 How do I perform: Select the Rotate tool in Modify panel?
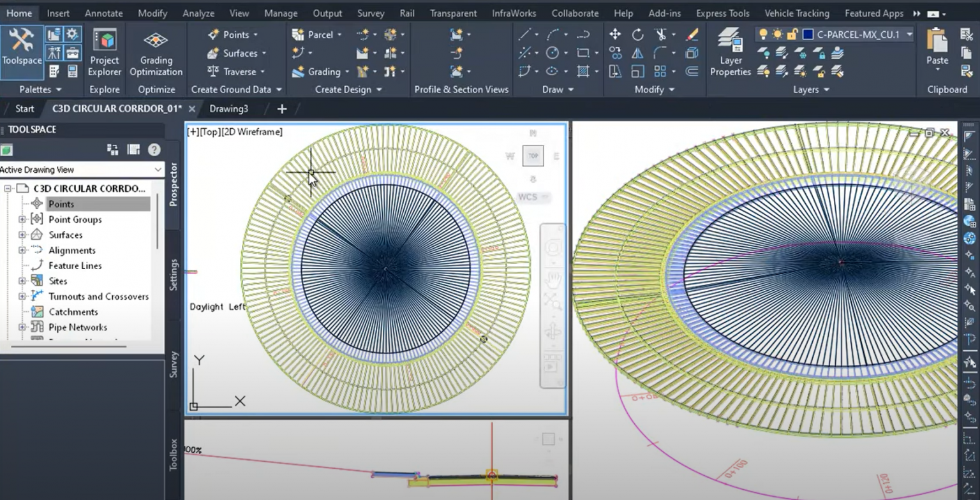point(637,34)
